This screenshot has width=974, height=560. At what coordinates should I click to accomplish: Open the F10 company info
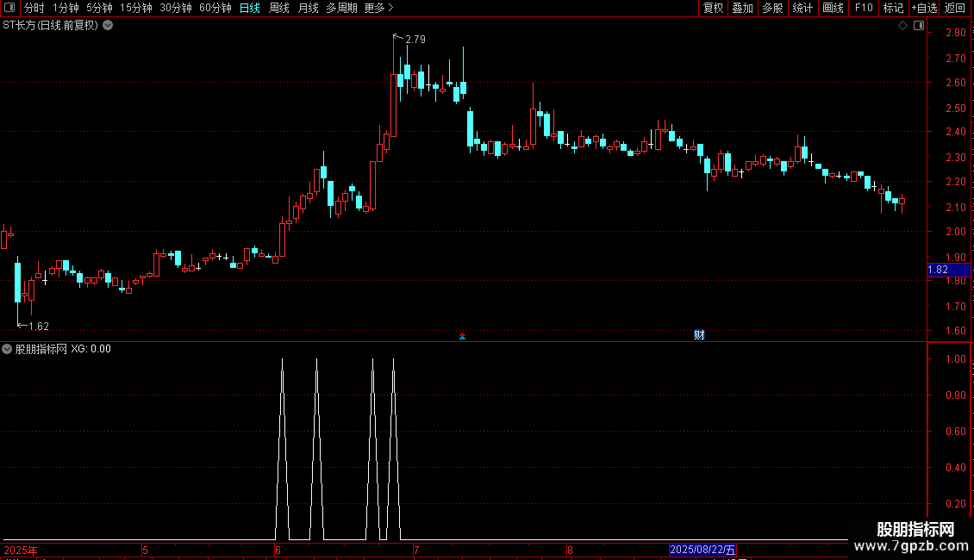864,8
